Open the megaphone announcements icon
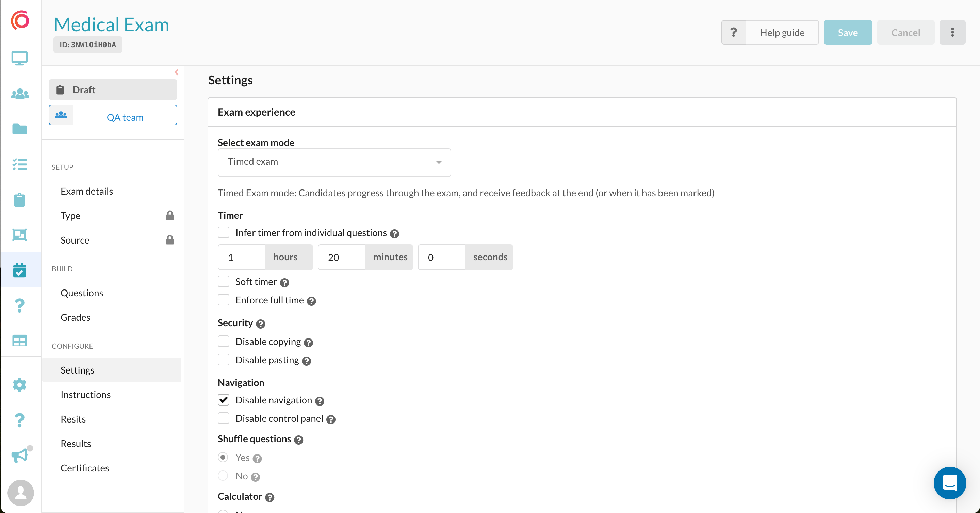This screenshot has width=980, height=513. click(19, 455)
